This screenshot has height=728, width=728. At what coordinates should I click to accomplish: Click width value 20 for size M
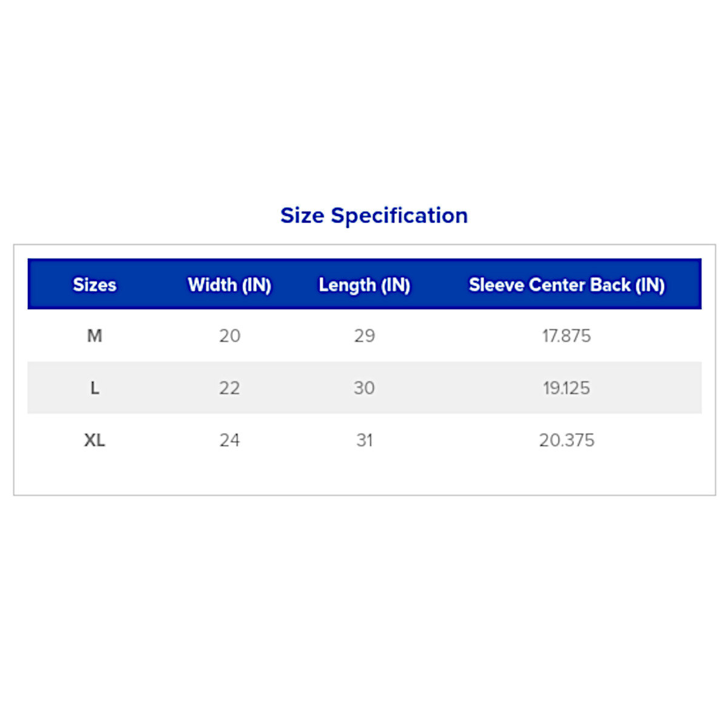pos(229,335)
